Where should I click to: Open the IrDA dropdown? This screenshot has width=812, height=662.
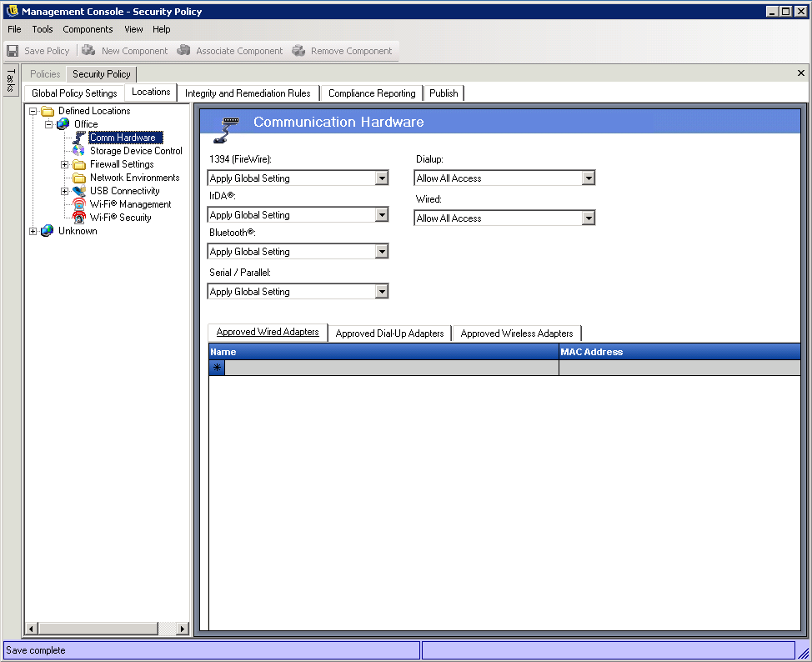point(382,215)
